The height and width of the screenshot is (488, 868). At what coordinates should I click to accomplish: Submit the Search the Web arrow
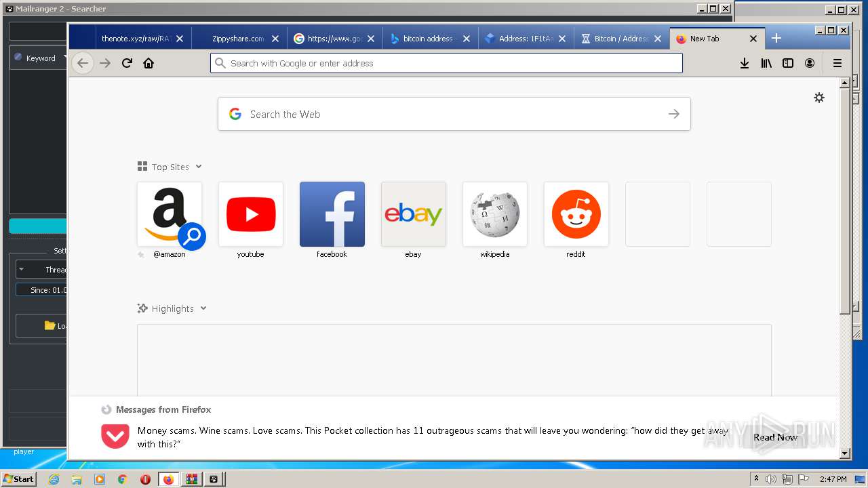[673, 114]
